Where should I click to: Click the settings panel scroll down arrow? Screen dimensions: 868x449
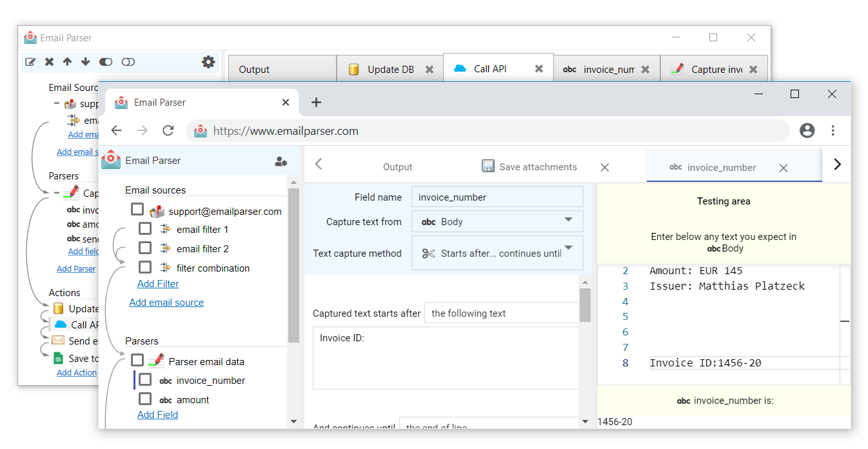(x=585, y=422)
